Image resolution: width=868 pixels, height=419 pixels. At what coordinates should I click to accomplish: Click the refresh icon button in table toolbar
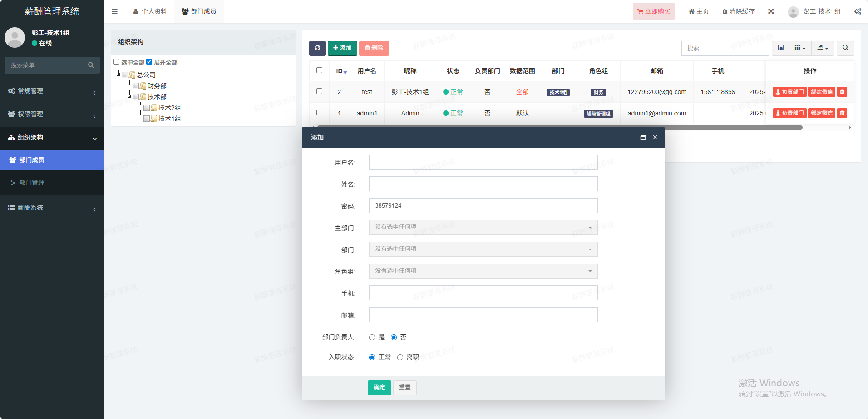317,48
